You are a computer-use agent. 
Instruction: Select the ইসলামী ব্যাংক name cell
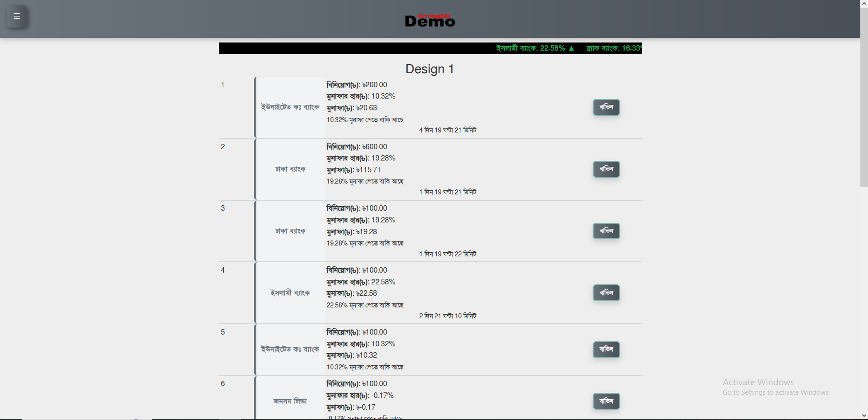click(290, 293)
